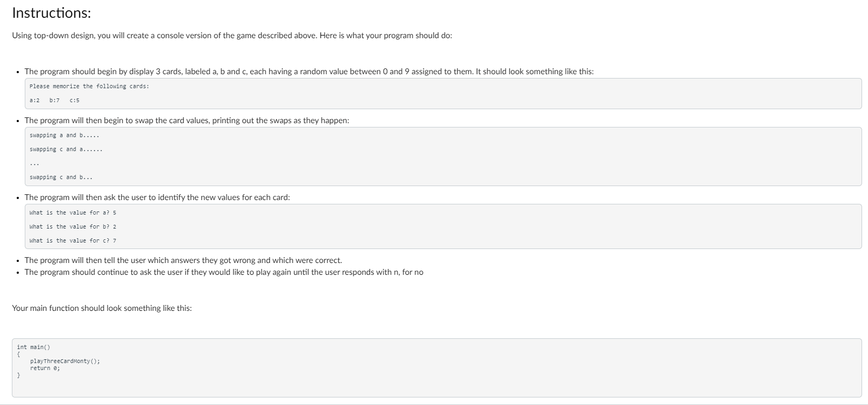
Task: Click the 'a:2 b:7 c:5' card values line
Action: pos(54,100)
